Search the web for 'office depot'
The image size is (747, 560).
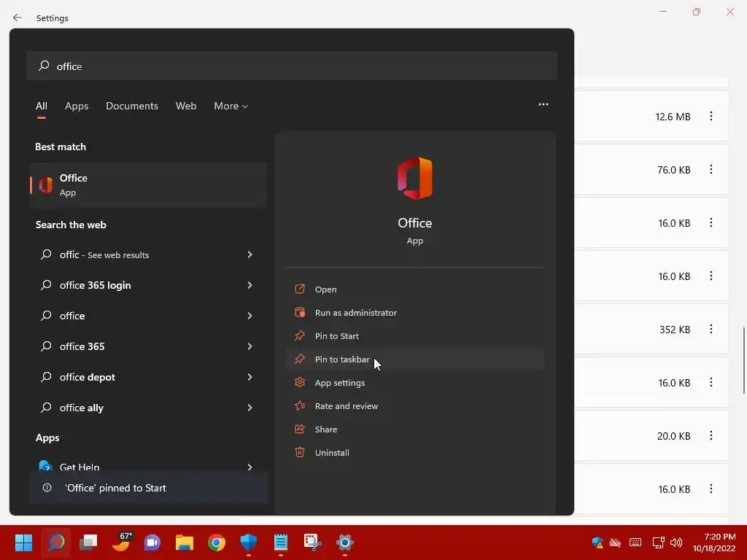(88, 377)
